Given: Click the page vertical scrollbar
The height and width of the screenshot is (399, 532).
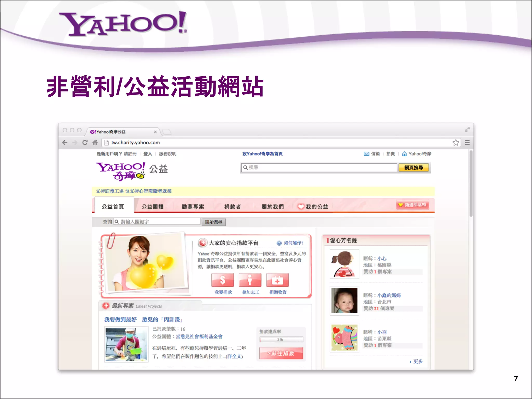Looking at the screenshot, I should click(x=471, y=183).
